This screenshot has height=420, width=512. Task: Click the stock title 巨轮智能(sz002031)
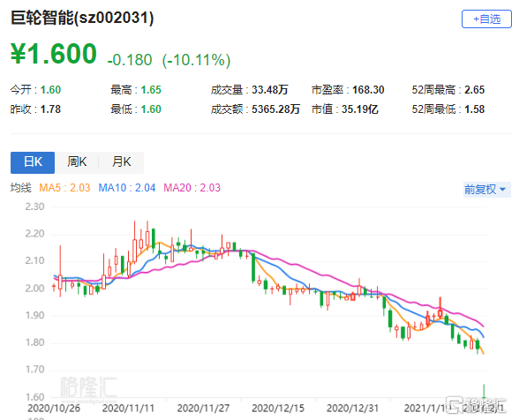tap(82, 18)
